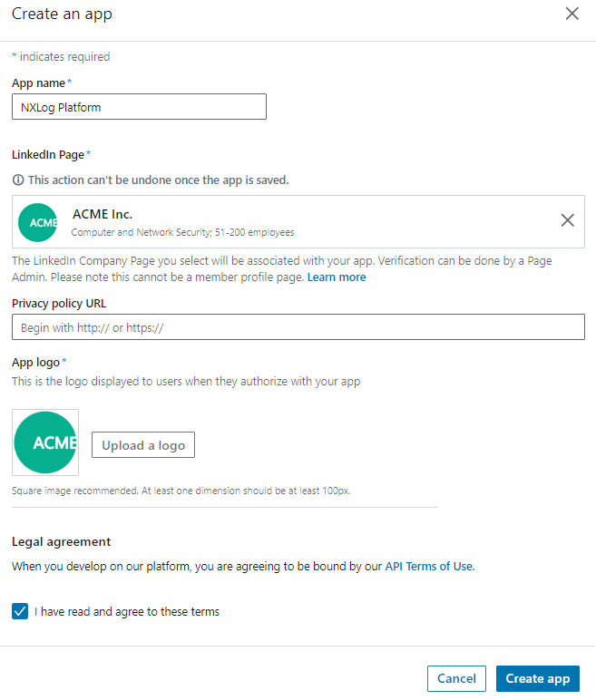Click the App name field label
This screenshot has height=700, width=596.
point(38,83)
